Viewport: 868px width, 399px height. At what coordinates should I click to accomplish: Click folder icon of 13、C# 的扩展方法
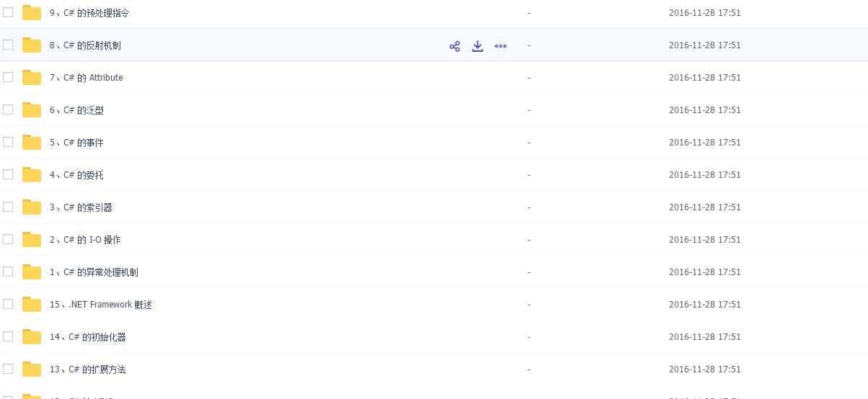tap(32, 369)
